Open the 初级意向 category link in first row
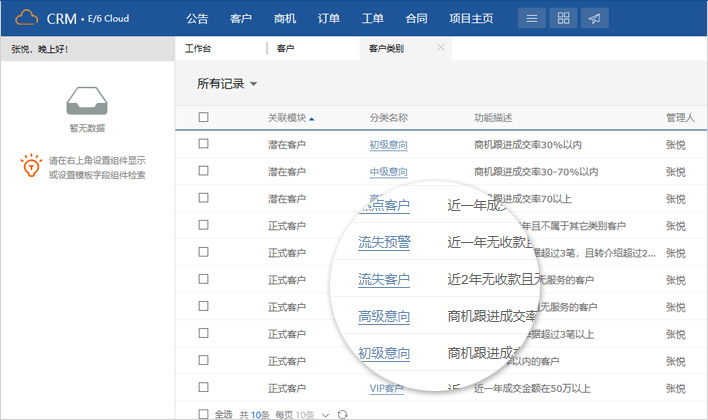Viewport: 708px width, 420px height. click(388, 144)
